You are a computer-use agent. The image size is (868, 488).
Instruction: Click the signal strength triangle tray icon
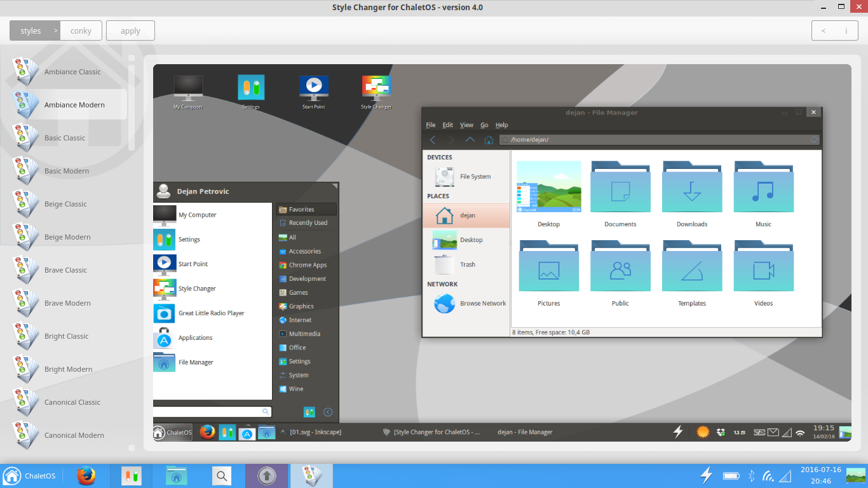785,476
